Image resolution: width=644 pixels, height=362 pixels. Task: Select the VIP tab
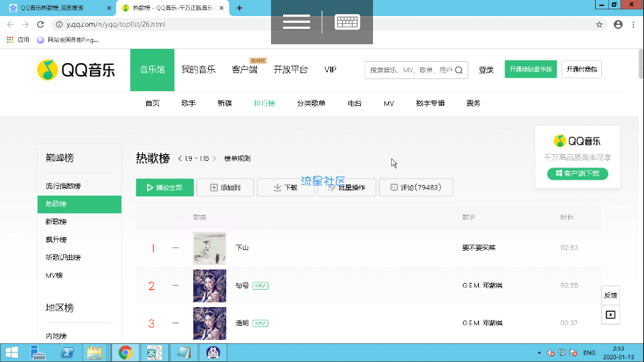(x=330, y=70)
